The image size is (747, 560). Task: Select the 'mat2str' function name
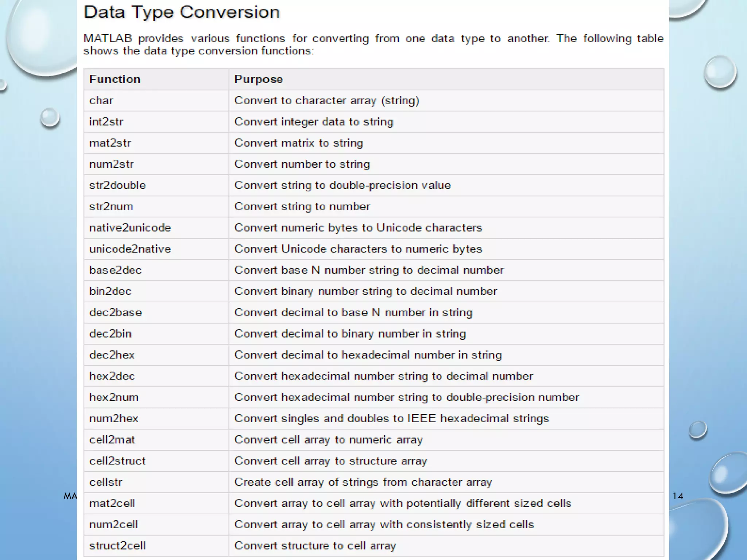pos(110,143)
